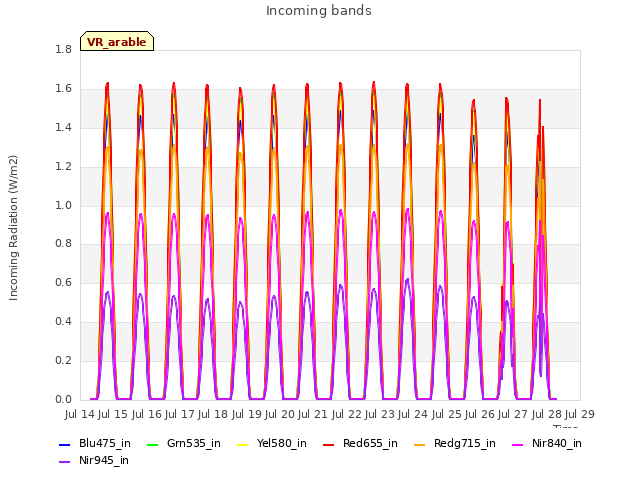Click the Redg715_in legend color swatch
This screenshot has width=640, height=480.
click(x=420, y=444)
